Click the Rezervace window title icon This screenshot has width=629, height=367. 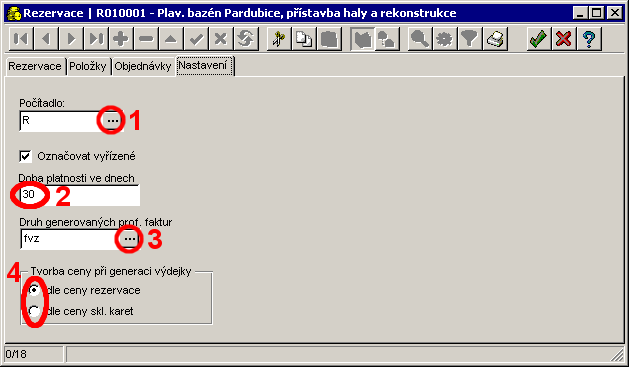[x=14, y=13]
